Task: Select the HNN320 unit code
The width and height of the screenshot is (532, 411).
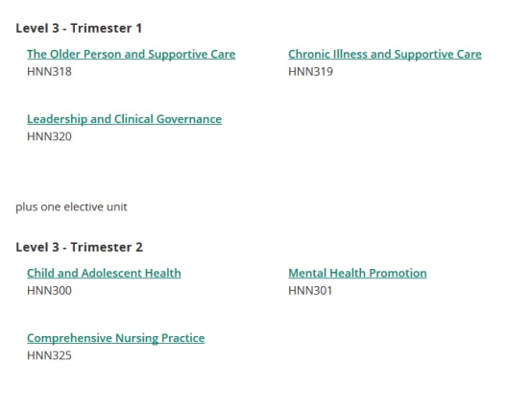Action: click(49, 136)
